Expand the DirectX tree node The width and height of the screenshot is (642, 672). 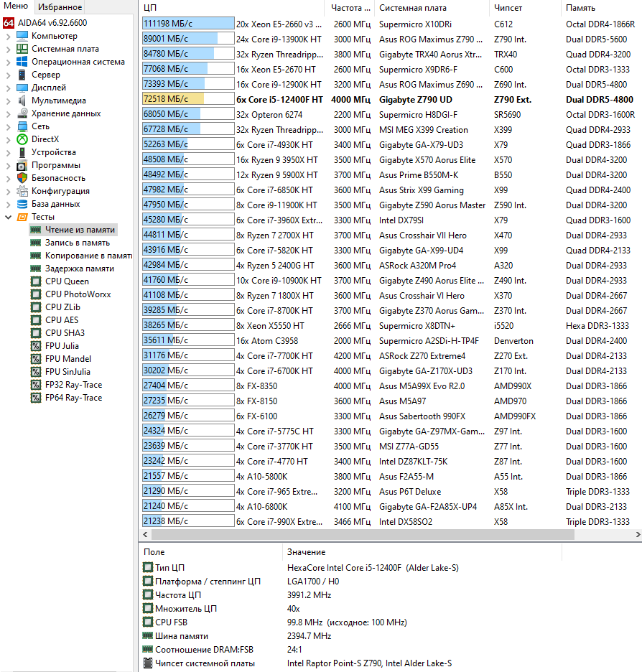pyautogui.click(x=8, y=139)
